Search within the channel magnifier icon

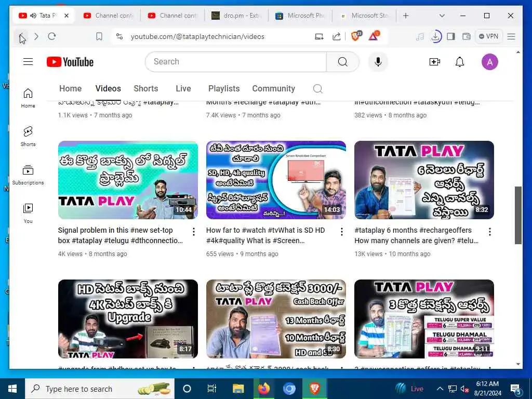(x=317, y=88)
